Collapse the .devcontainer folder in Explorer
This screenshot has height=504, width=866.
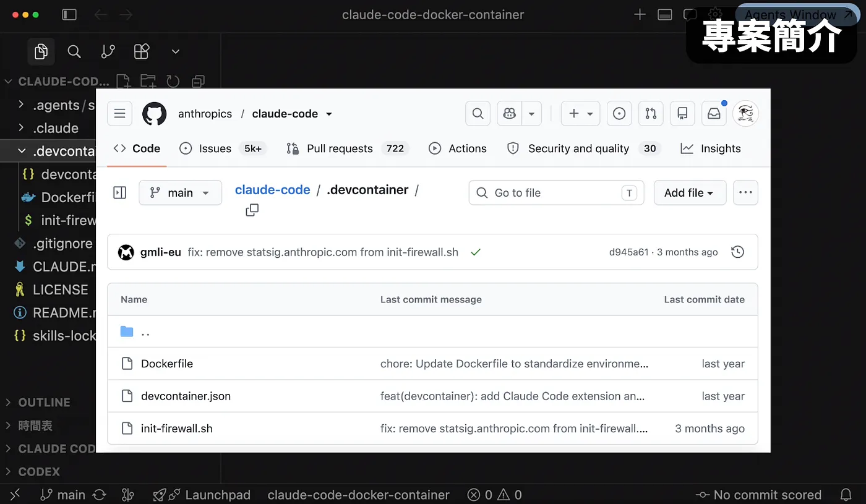coord(22,151)
